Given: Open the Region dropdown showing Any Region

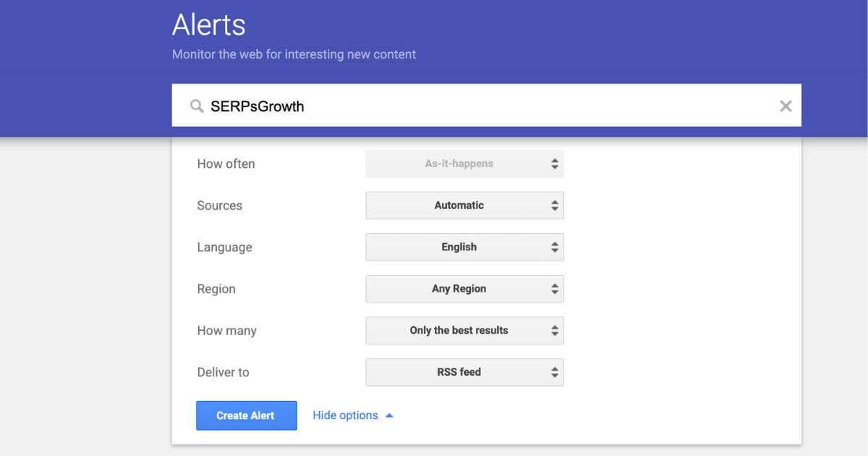Looking at the screenshot, I should click(464, 289).
